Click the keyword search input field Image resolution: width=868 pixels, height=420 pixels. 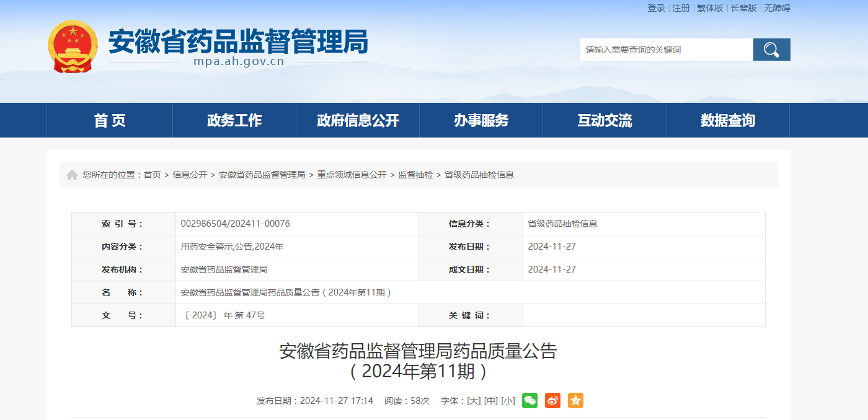click(666, 50)
